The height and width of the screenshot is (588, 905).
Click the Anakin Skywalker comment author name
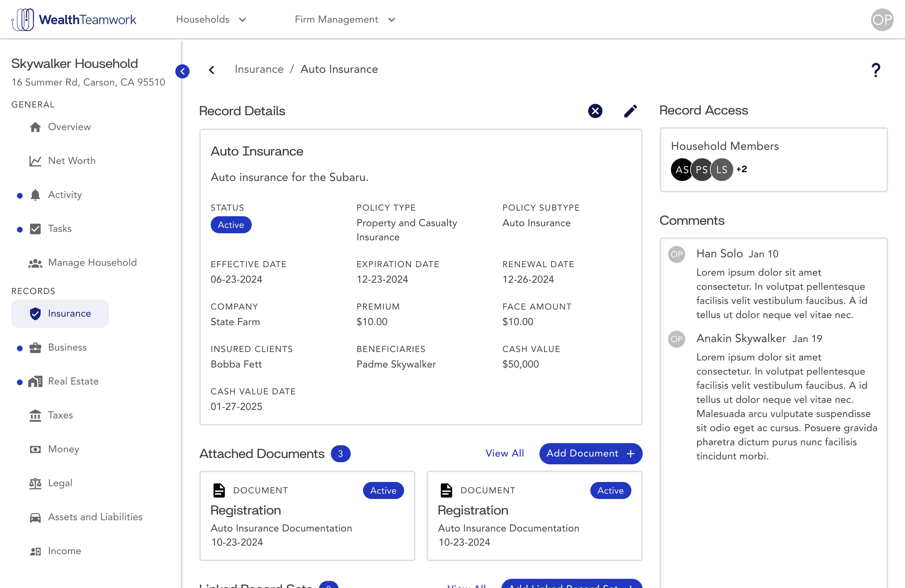tap(741, 338)
